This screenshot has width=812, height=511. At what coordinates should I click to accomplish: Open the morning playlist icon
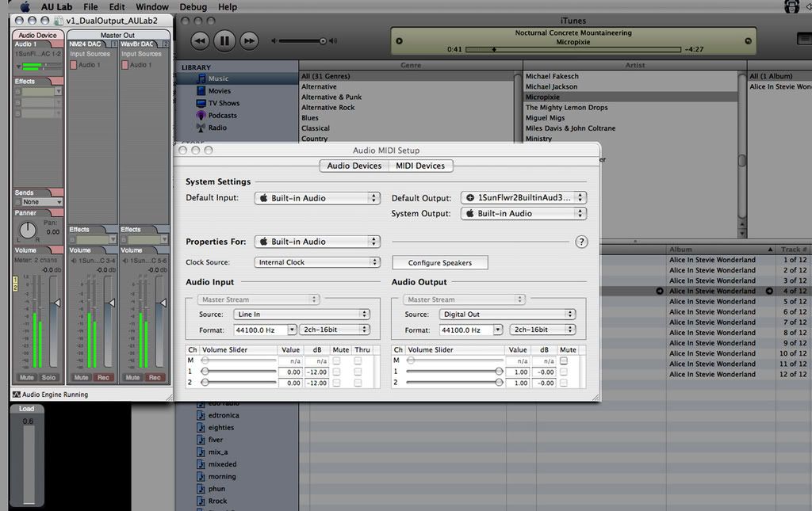click(x=201, y=476)
